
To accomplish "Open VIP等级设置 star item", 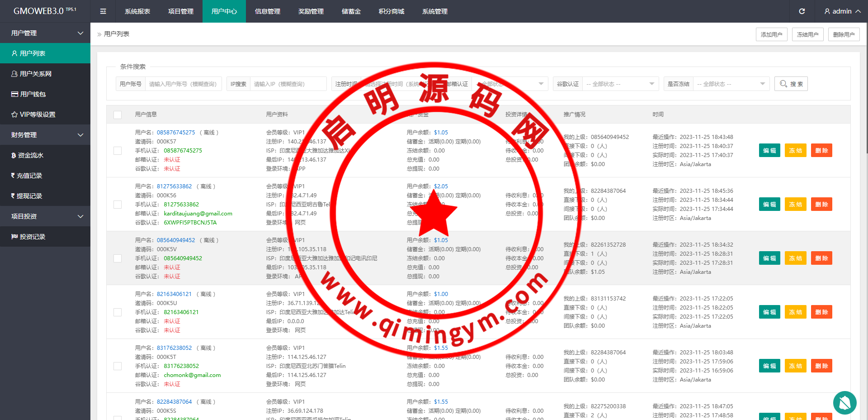I will tap(37, 115).
